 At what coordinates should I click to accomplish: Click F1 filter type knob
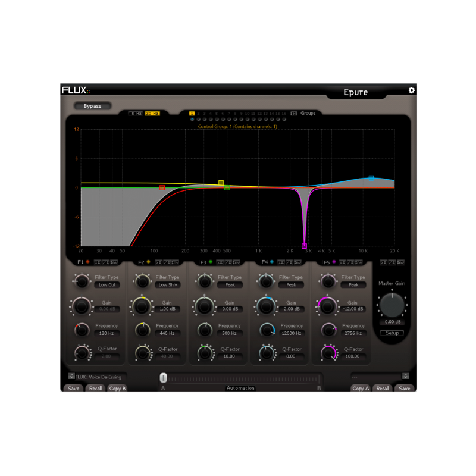click(82, 281)
